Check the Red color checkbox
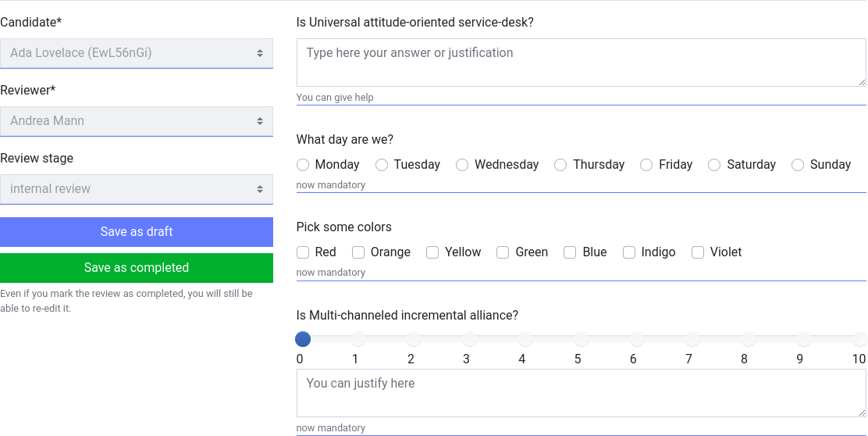 point(303,252)
